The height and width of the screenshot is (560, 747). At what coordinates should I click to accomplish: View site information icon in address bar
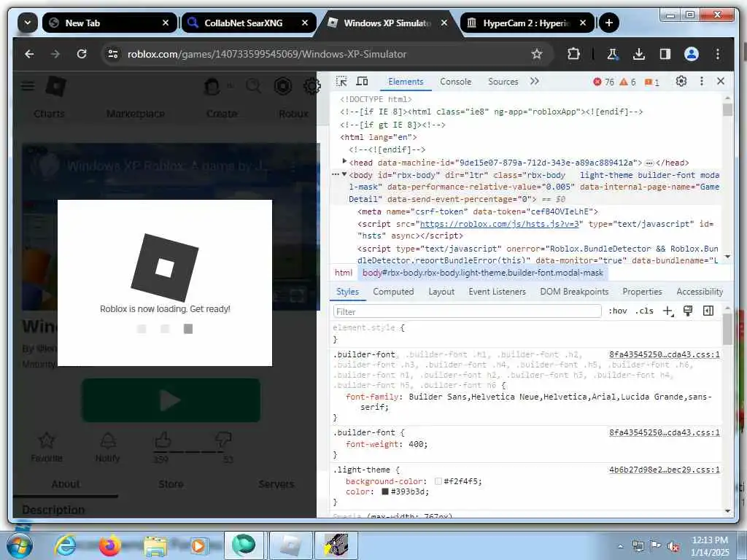click(113, 54)
